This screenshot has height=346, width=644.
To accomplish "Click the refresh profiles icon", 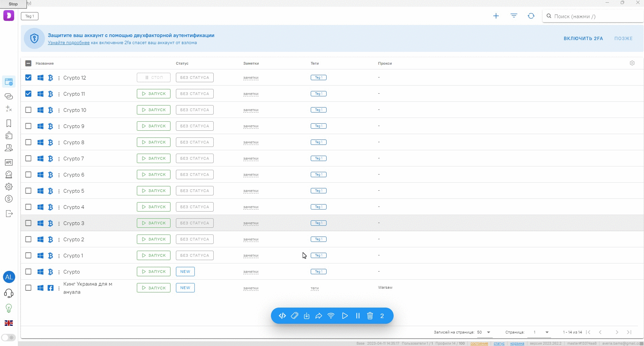I will (531, 16).
